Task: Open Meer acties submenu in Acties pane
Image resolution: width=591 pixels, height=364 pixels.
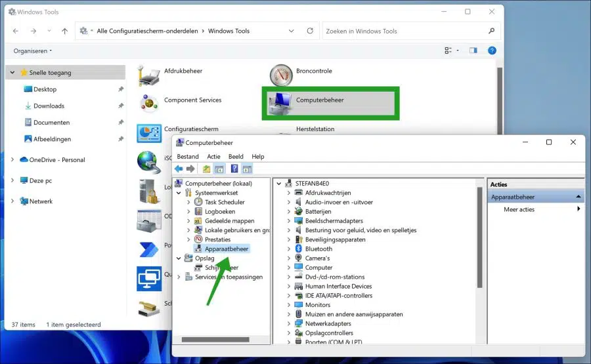Action: pyautogui.click(x=535, y=210)
